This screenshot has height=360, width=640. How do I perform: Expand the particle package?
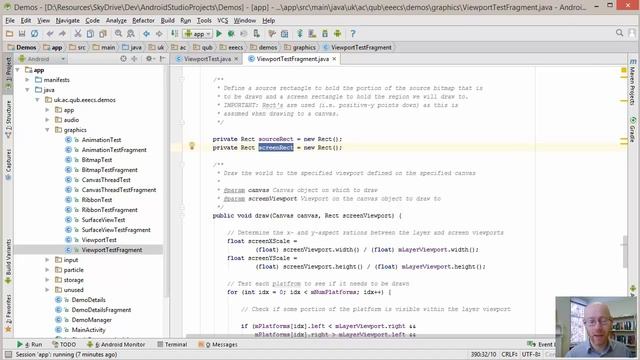47,270
